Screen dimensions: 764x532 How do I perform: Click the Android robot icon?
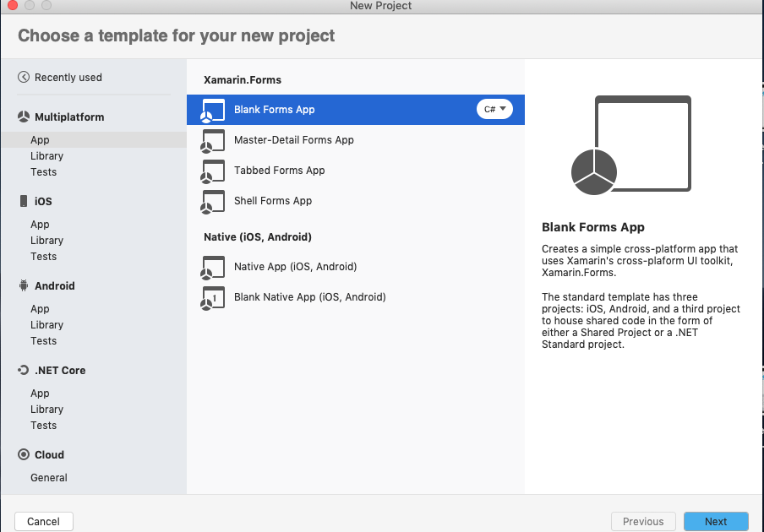(23, 285)
